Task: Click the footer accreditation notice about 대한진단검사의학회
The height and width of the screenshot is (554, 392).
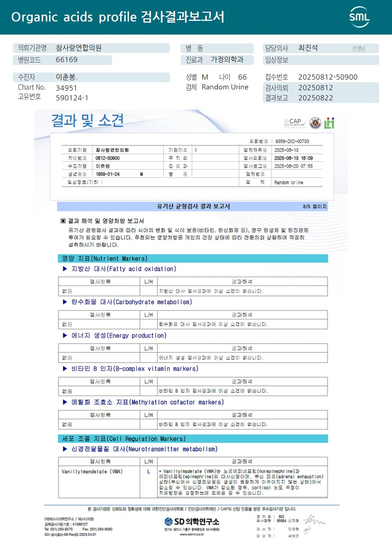Action: click(x=192, y=509)
